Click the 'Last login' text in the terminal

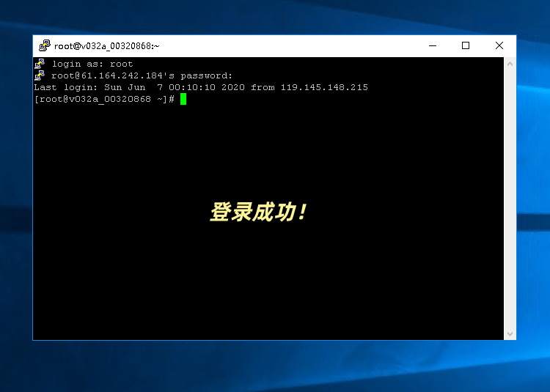coord(60,87)
